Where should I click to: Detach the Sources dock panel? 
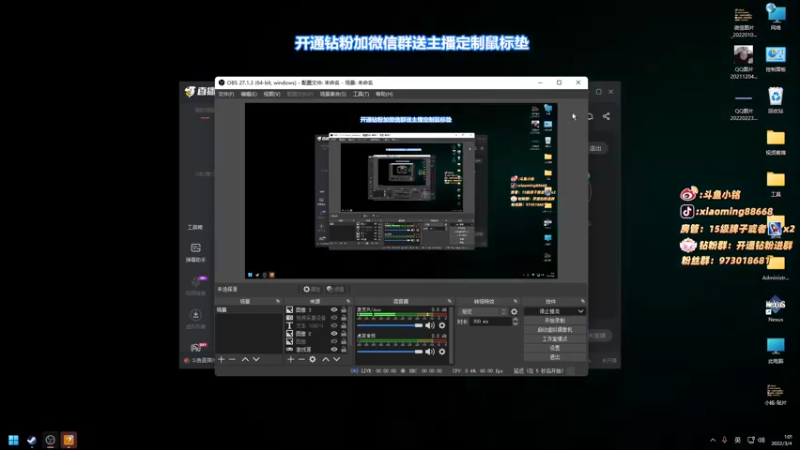[x=348, y=301]
